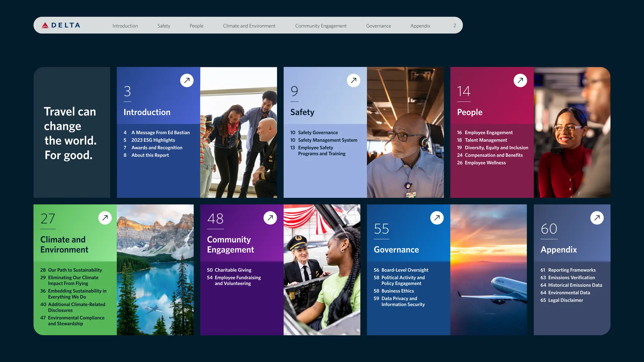644x362 pixels.
Task: Open Climate and Environment arrow icon
Action: (x=105, y=218)
